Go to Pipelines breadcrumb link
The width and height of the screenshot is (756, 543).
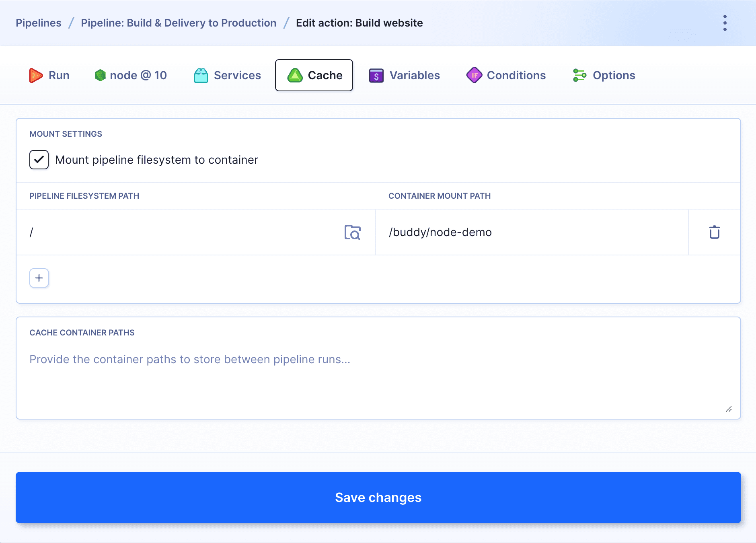pyautogui.click(x=39, y=23)
